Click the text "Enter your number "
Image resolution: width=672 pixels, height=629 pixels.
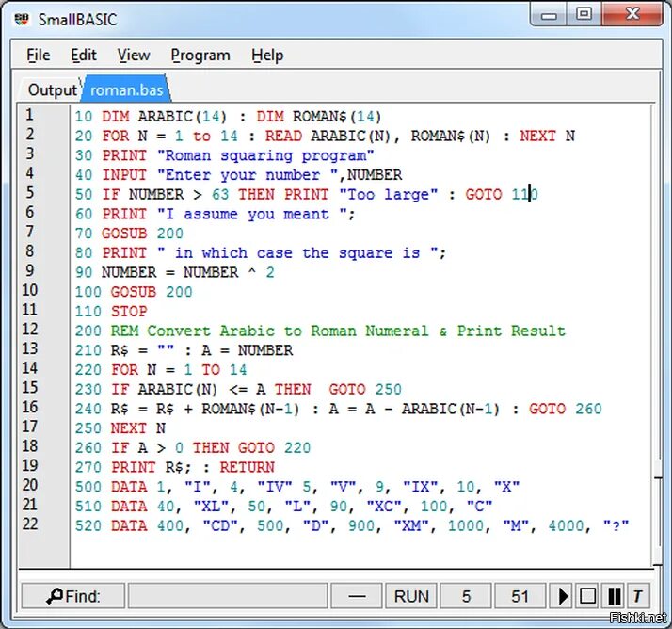(248, 175)
